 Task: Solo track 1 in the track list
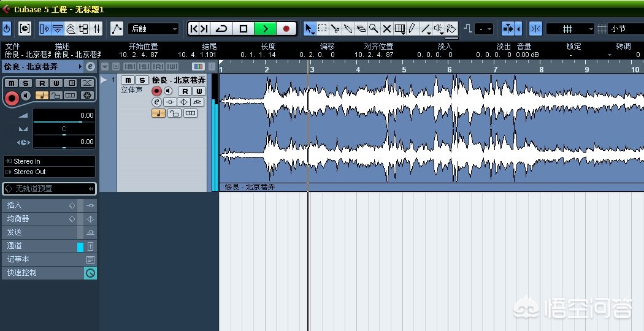[x=142, y=80]
